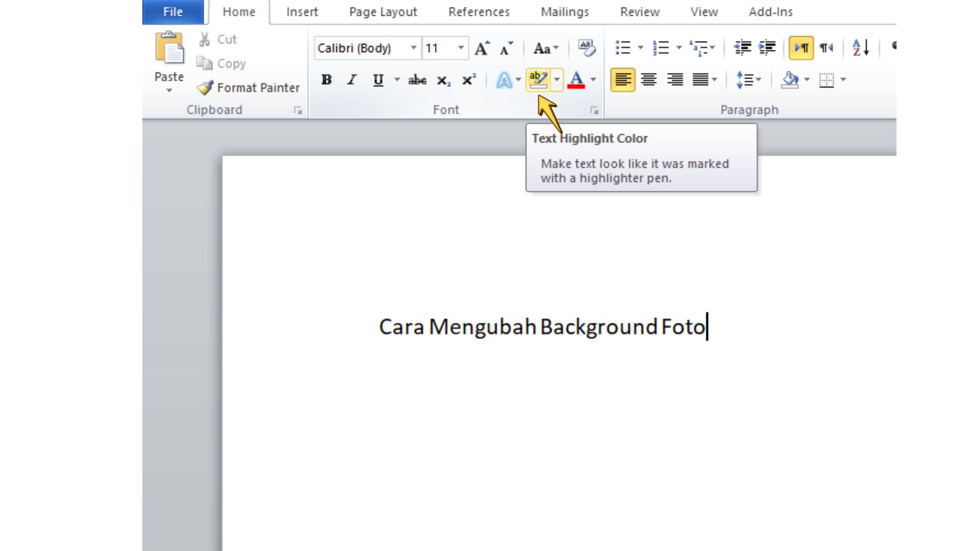Open the Page Layout tab
The image size is (980, 551).
pyautogui.click(x=383, y=12)
